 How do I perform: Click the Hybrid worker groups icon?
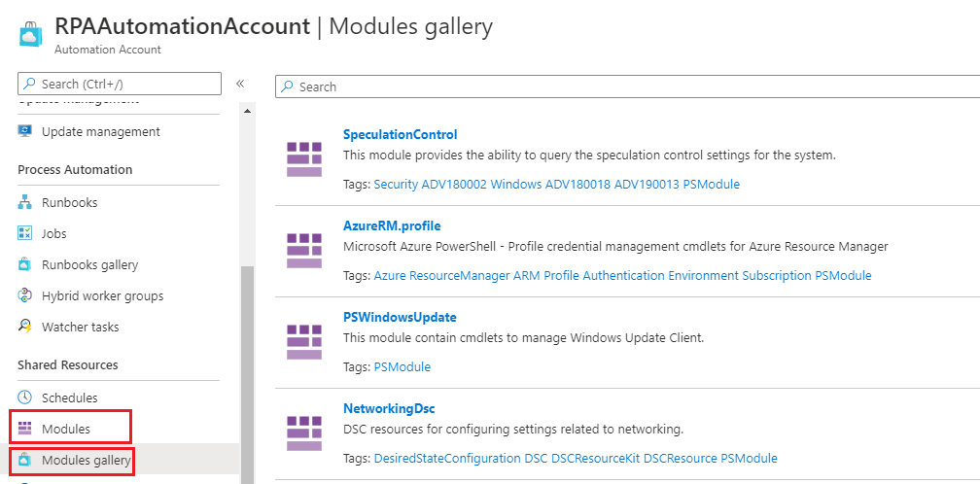25,295
